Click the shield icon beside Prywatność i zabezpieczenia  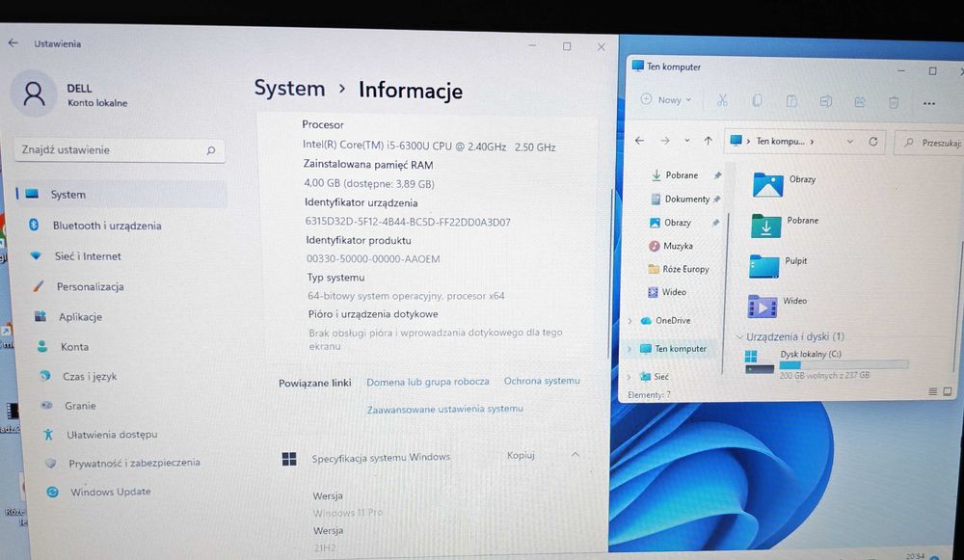[50, 463]
